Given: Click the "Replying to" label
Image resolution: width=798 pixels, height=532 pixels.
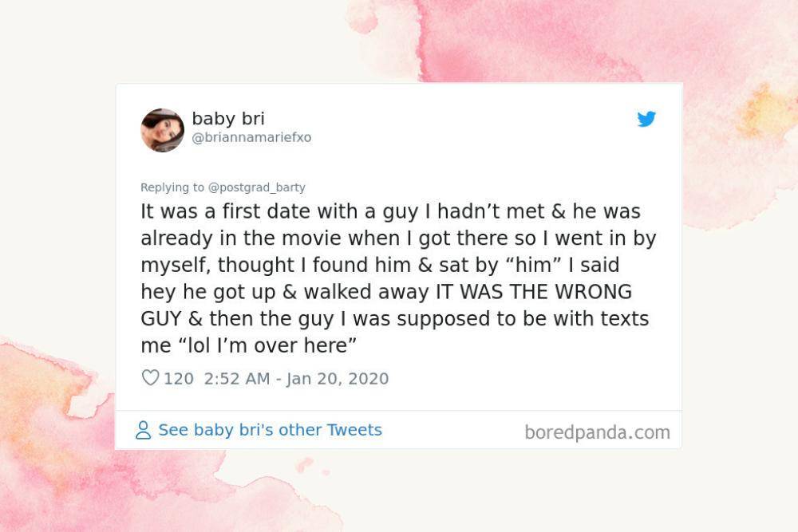Looking at the screenshot, I should tap(172, 187).
